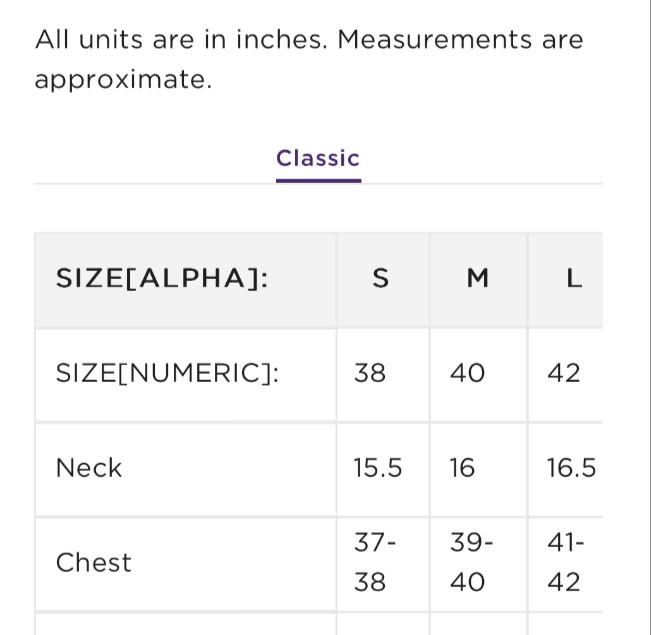Image resolution: width=651 pixels, height=635 pixels.
Task: Click numeric size 40 cell
Action: pyautogui.click(x=467, y=374)
